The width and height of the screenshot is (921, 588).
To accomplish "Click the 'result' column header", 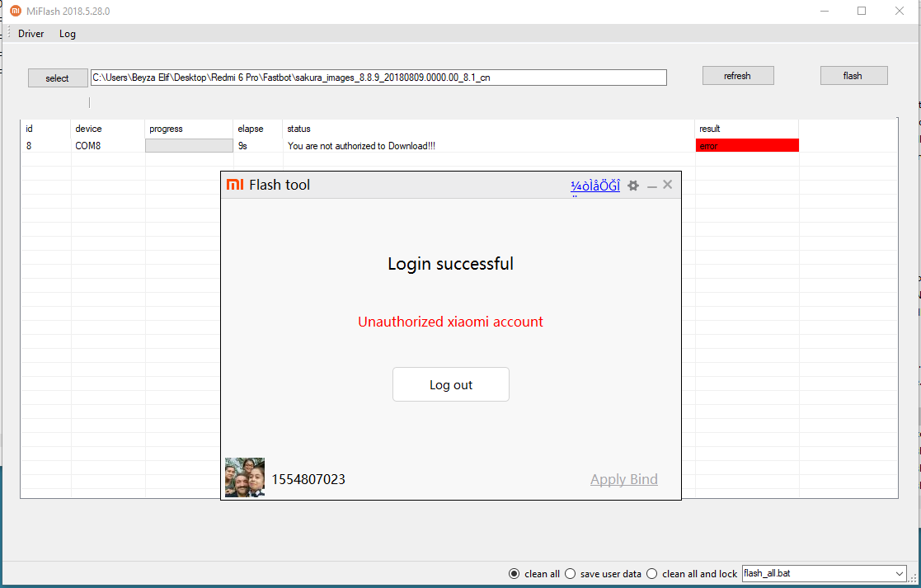I will click(710, 129).
